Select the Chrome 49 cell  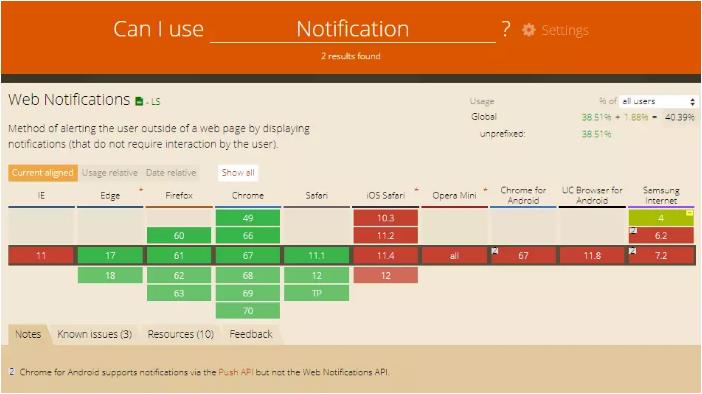[x=248, y=218]
